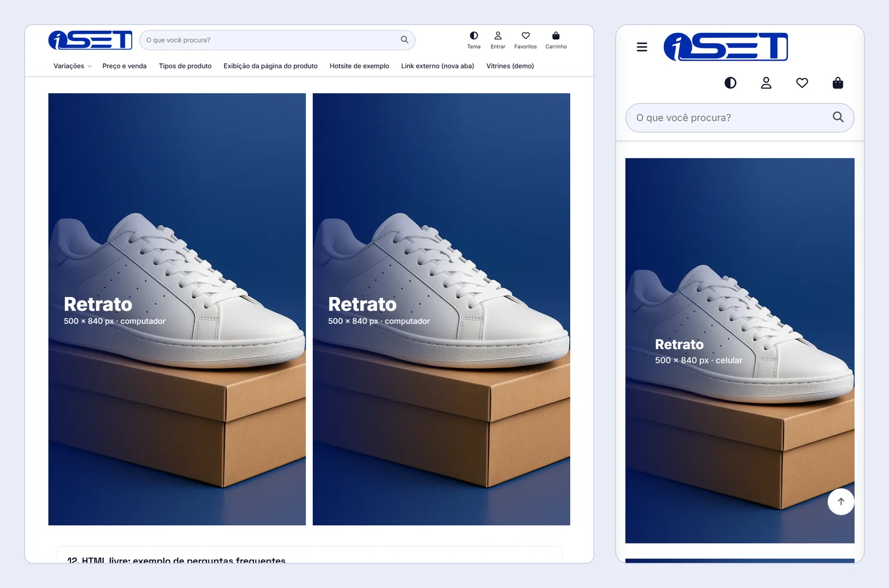Toggle the theme contrast icon in mobile view

[x=731, y=83]
